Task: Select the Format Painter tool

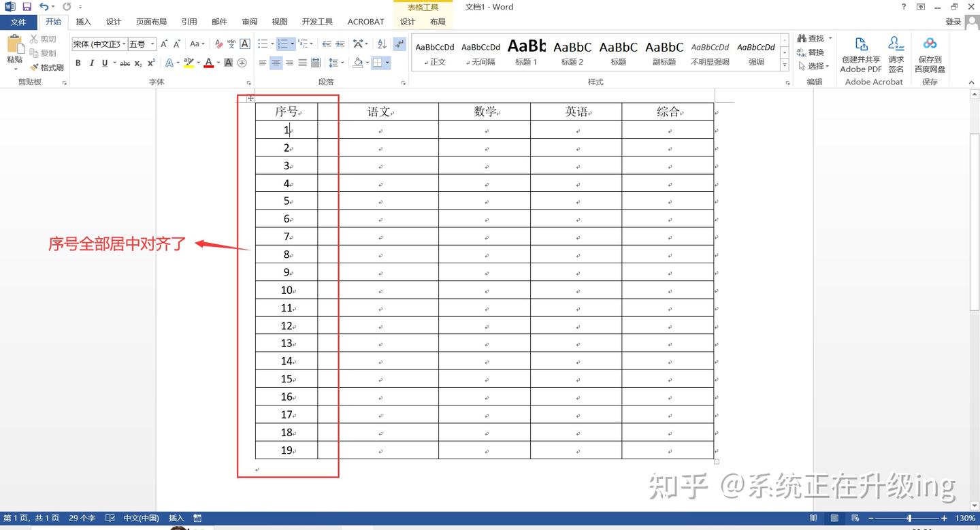Action: tap(47, 67)
